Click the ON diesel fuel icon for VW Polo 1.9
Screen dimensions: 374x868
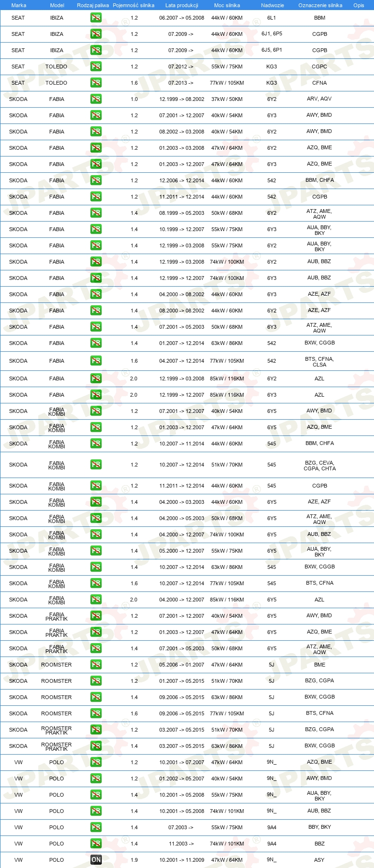click(x=96, y=860)
